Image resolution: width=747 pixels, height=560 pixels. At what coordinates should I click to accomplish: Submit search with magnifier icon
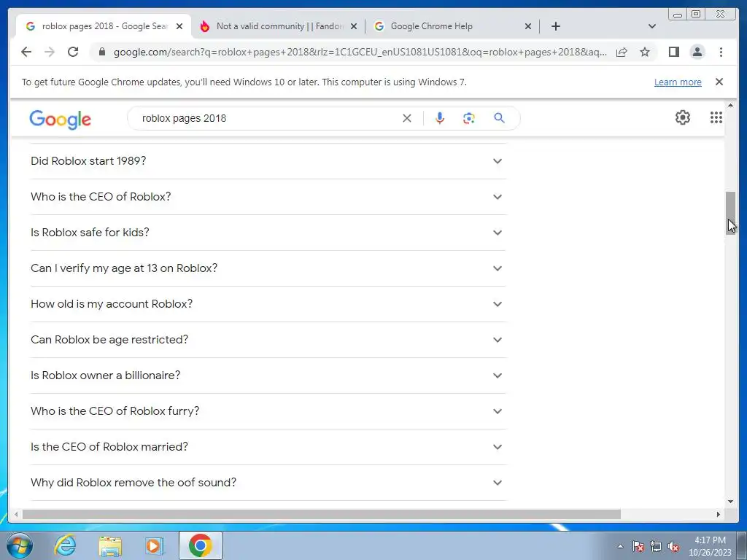point(499,118)
